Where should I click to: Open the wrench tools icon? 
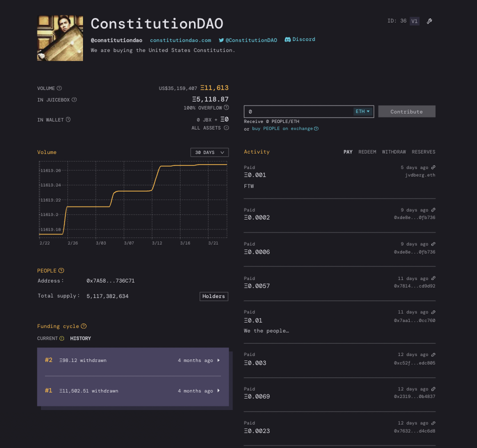click(x=429, y=21)
